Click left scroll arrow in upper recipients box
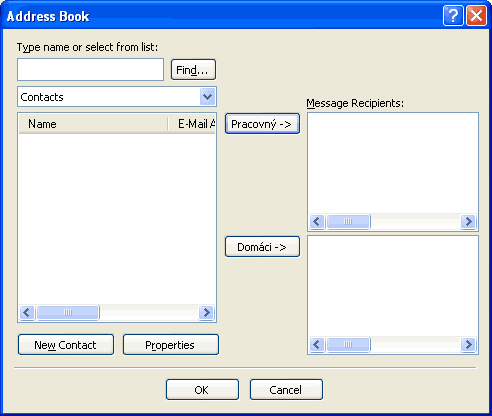The image size is (492, 416). 317,221
